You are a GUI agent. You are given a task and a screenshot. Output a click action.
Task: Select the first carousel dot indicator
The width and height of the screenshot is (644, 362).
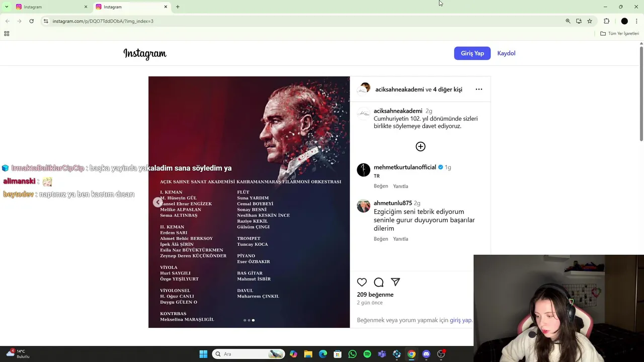point(245,320)
